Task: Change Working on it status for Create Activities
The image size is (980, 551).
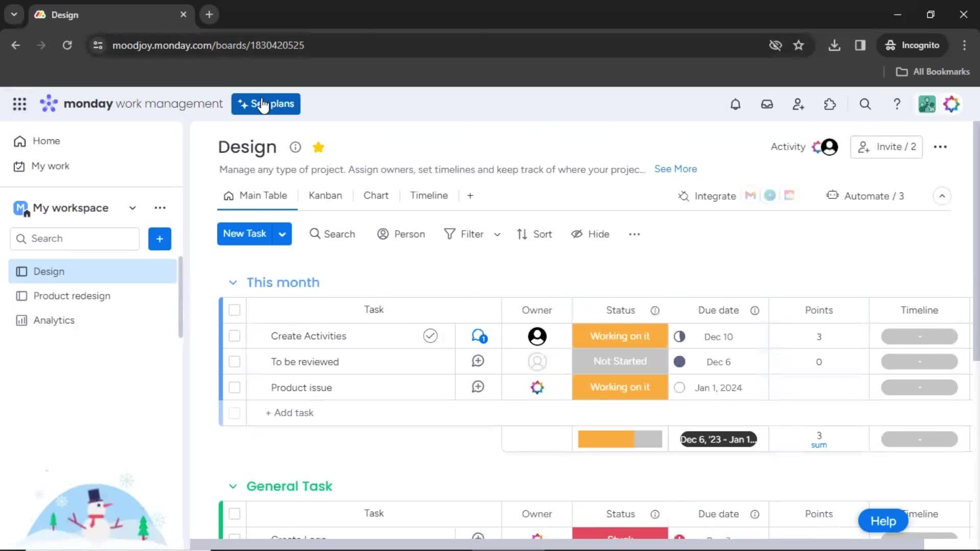Action: point(620,336)
